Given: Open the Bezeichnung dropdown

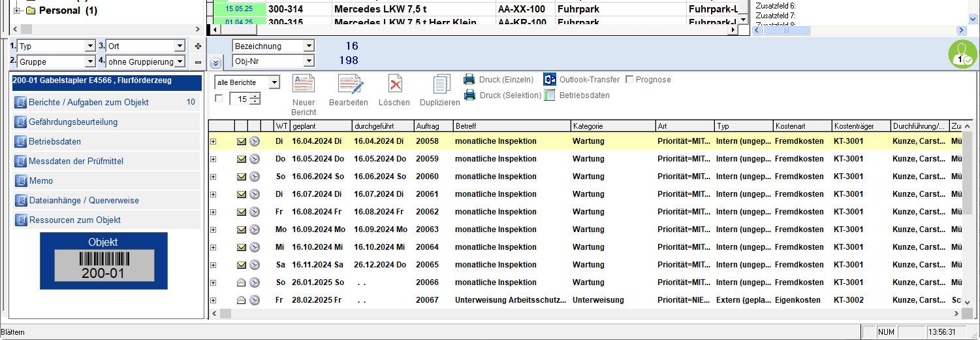Looking at the screenshot, I should point(309,46).
